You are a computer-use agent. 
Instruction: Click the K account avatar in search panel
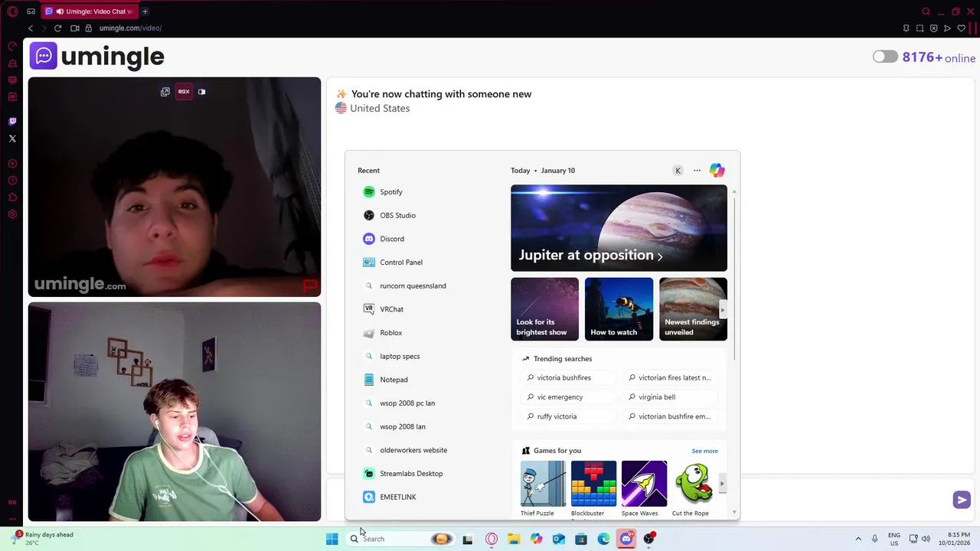678,171
